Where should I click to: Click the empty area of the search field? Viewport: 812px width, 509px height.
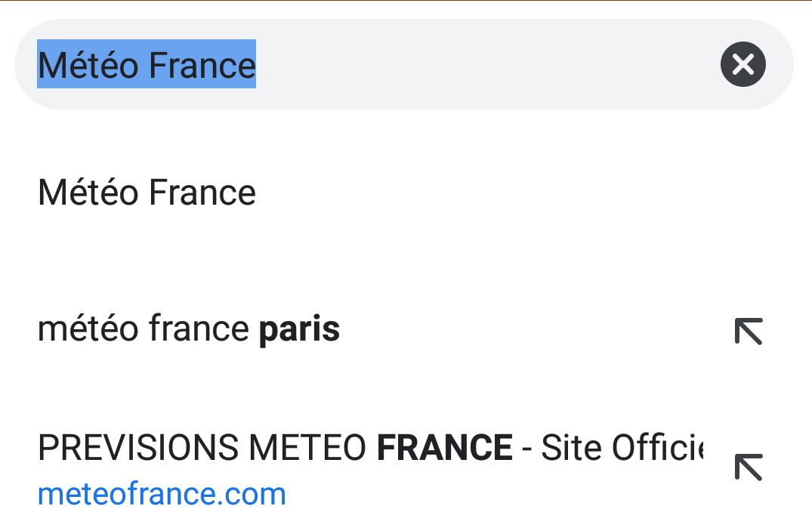coord(486,64)
